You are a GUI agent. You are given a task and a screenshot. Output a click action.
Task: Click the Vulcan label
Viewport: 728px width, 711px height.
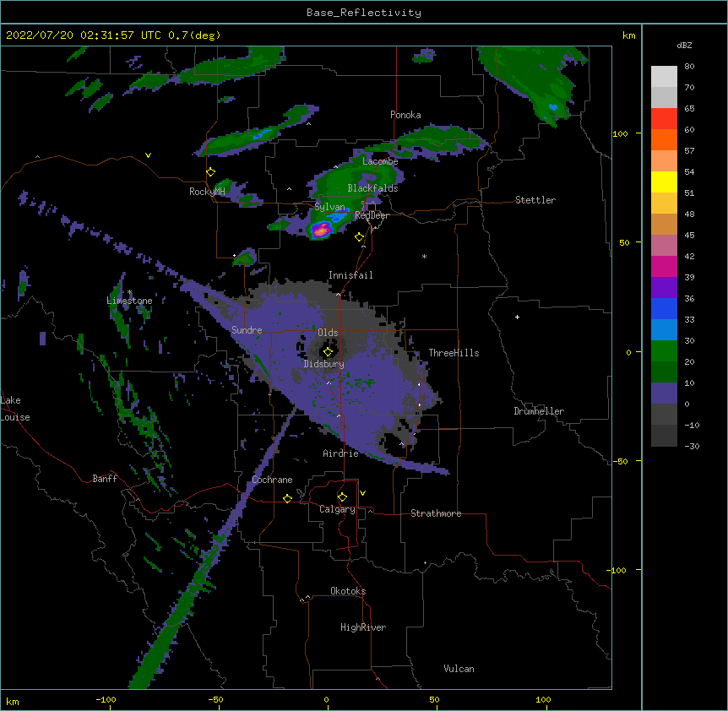(459, 669)
